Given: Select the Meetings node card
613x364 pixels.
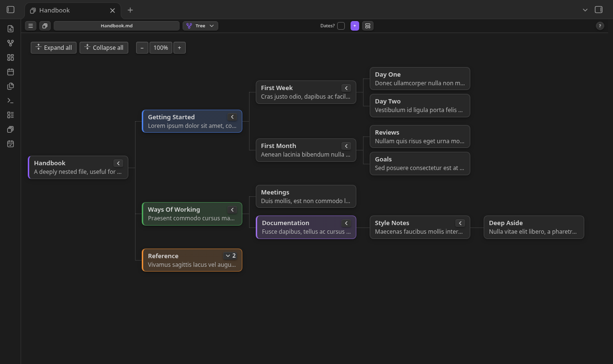Looking at the screenshot, I should tap(306, 196).
